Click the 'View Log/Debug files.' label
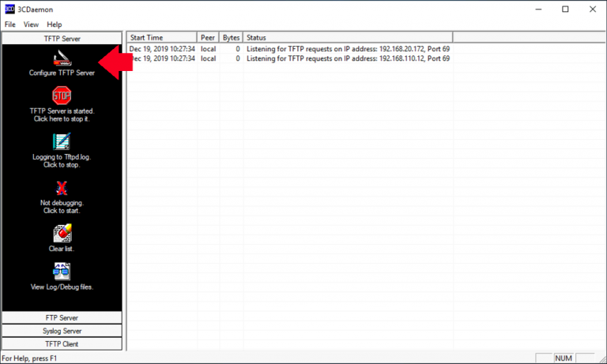The width and height of the screenshot is (607, 364). (62, 287)
